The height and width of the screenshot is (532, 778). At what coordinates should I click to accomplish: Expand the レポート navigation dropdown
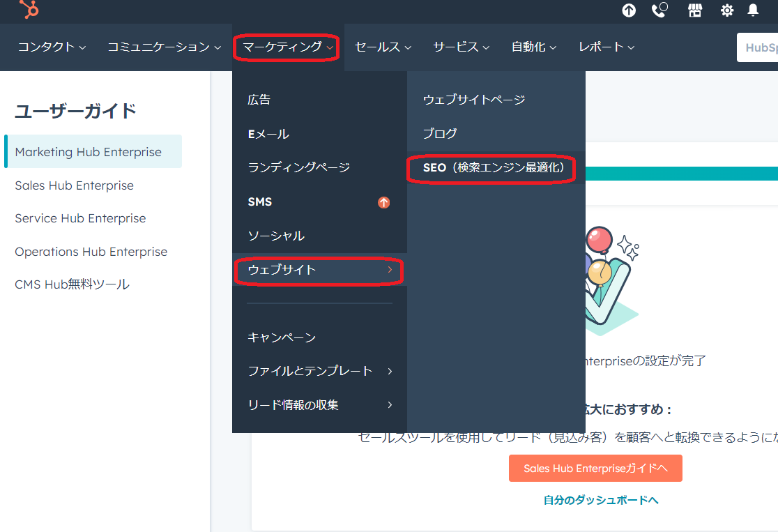click(607, 47)
